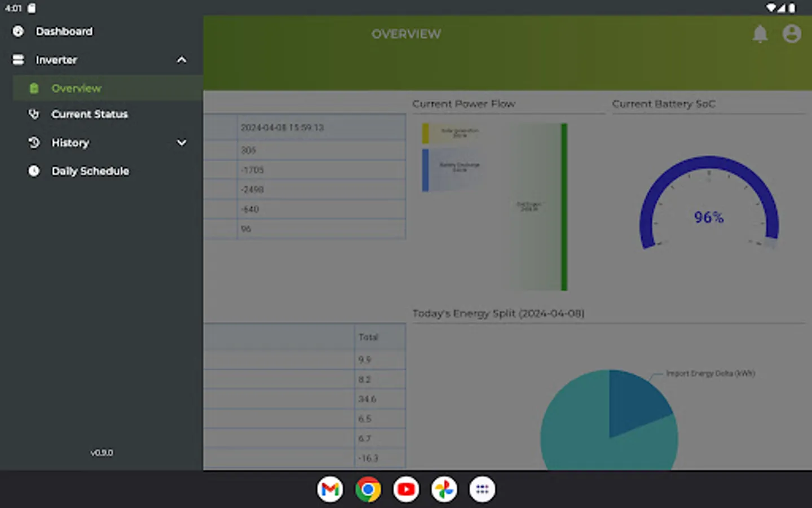
Task: Open Gmail from the taskbar
Action: [330, 489]
